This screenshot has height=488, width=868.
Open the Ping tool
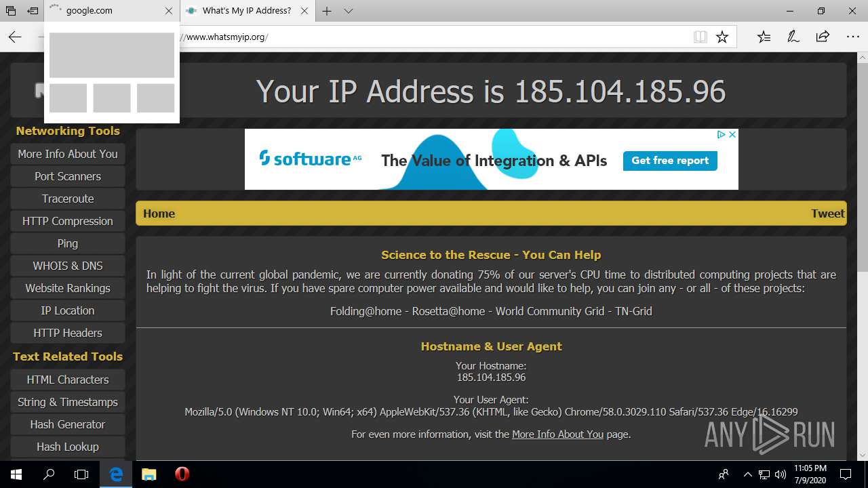[x=68, y=243]
